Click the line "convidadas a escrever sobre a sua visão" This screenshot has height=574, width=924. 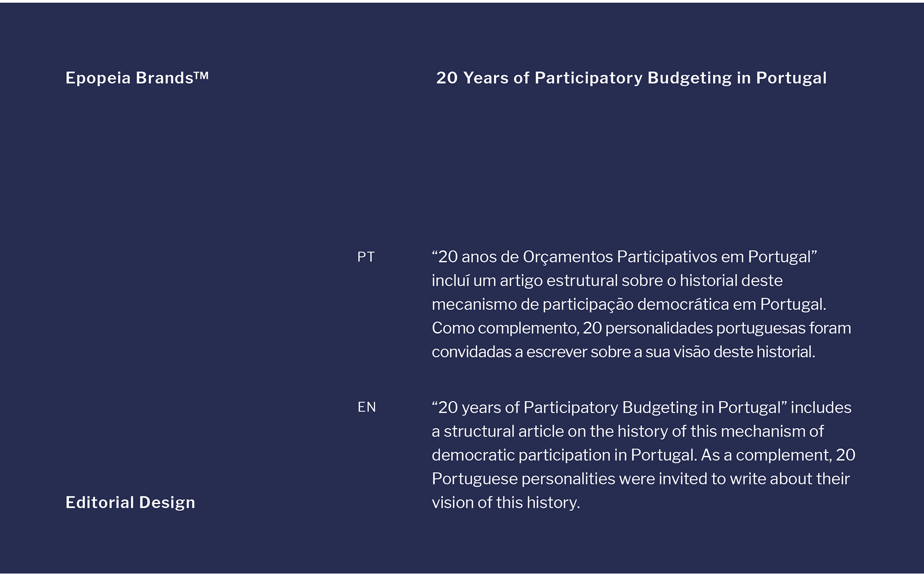pyautogui.click(x=624, y=352)
